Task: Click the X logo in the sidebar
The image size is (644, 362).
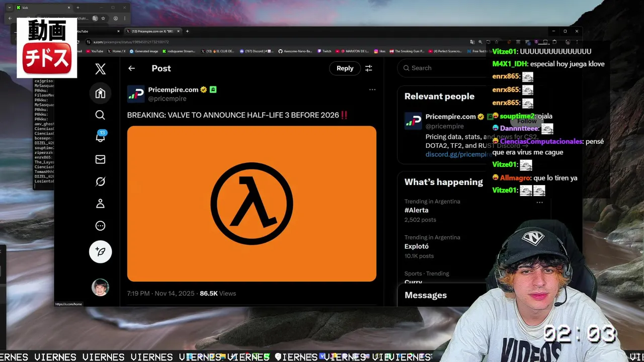Action: click(x=100, y=69)
